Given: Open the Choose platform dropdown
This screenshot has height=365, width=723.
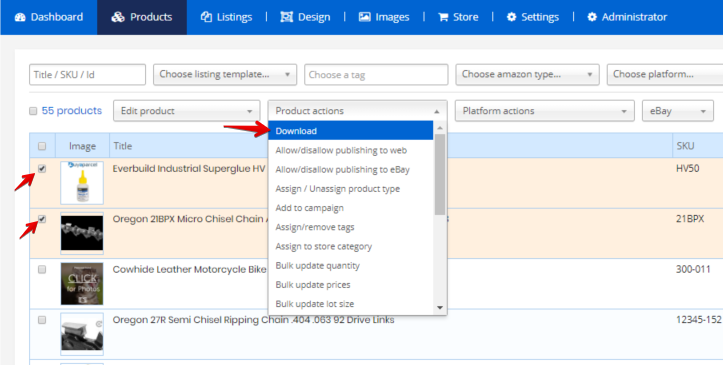Looking at the screenshot, I should (x=665, y=75).
